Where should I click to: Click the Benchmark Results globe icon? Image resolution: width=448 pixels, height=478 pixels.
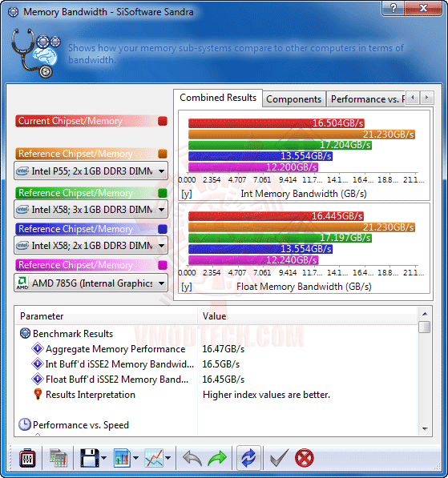coord(25,333)
